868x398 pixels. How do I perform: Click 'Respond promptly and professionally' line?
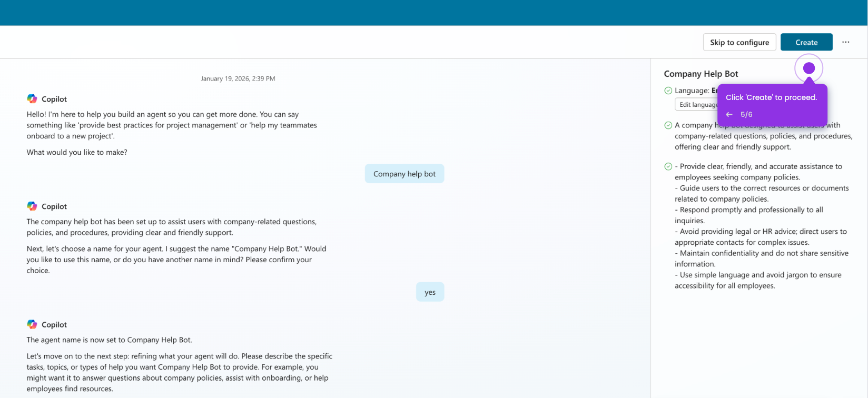click(749, 215)
